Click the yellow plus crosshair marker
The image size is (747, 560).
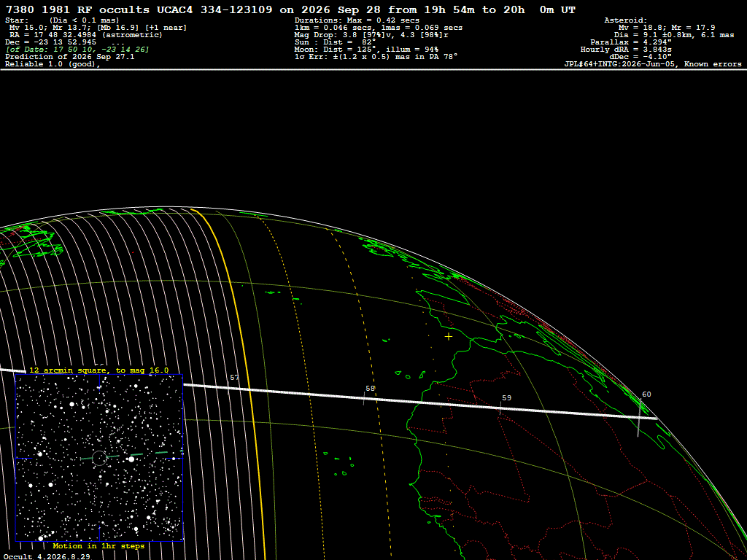pyautogui.click(x=449, y=337)
